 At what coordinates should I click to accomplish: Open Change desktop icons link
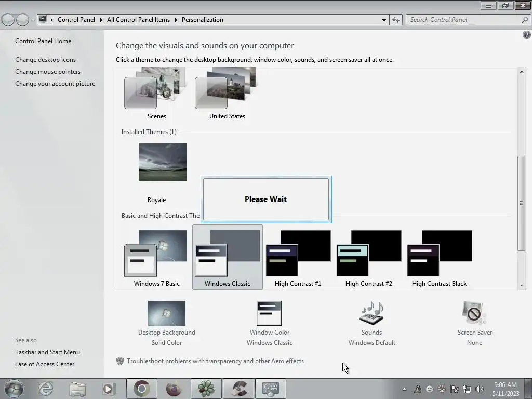[46, 60]
